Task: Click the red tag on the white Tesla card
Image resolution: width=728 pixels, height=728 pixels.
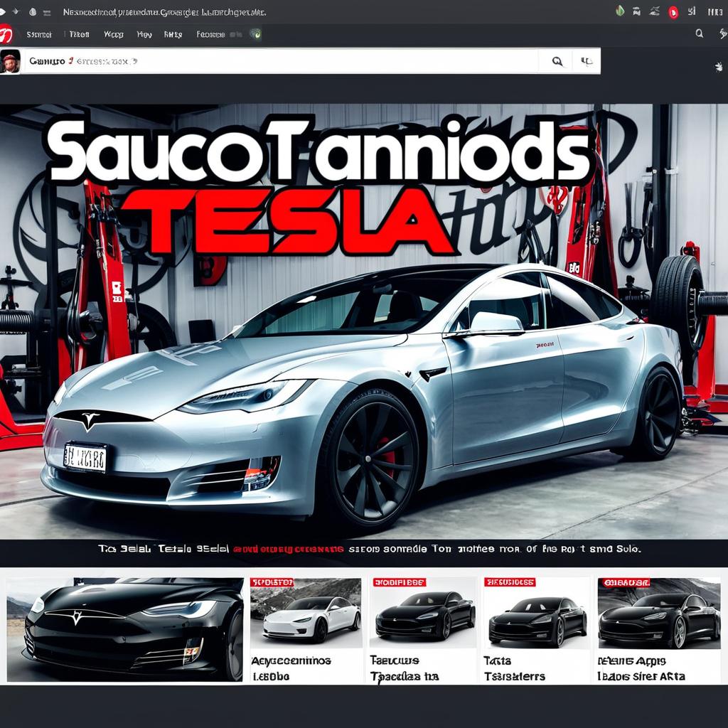Action: [272, 582]
